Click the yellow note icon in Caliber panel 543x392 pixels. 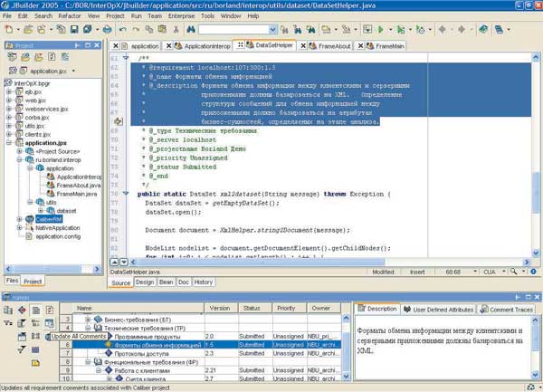coord(35,363)
